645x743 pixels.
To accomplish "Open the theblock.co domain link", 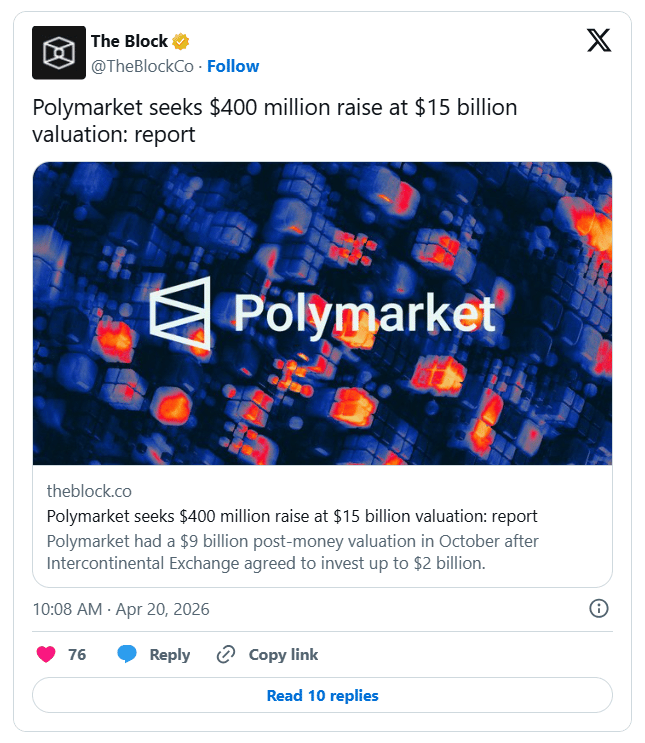I will [89, 491].
